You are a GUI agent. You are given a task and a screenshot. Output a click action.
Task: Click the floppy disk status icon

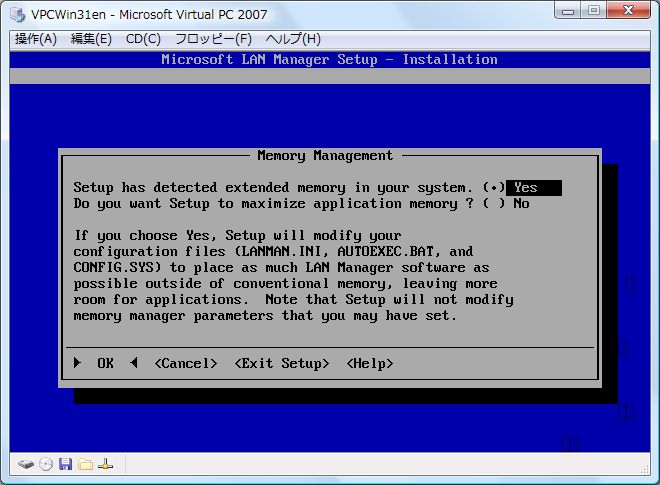[x=65, y=464]
